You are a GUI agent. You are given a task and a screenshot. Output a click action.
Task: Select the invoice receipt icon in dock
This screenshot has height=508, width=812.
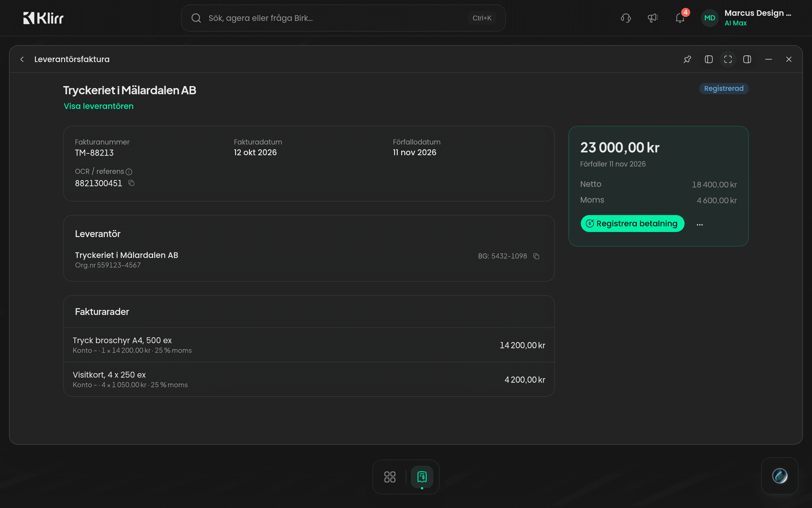[422, 477]
